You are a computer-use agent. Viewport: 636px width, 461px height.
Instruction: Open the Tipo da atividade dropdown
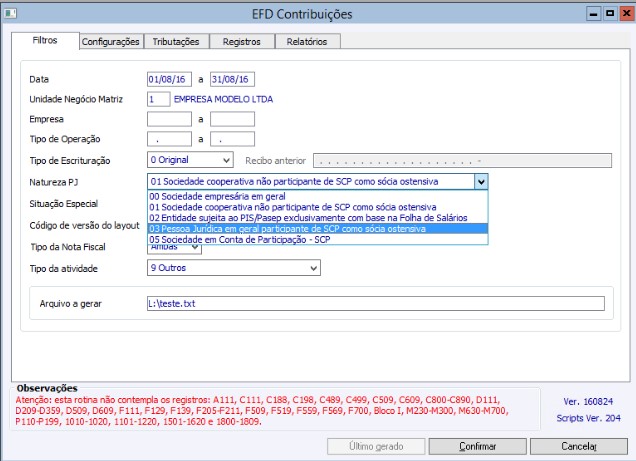pos(234,268)
